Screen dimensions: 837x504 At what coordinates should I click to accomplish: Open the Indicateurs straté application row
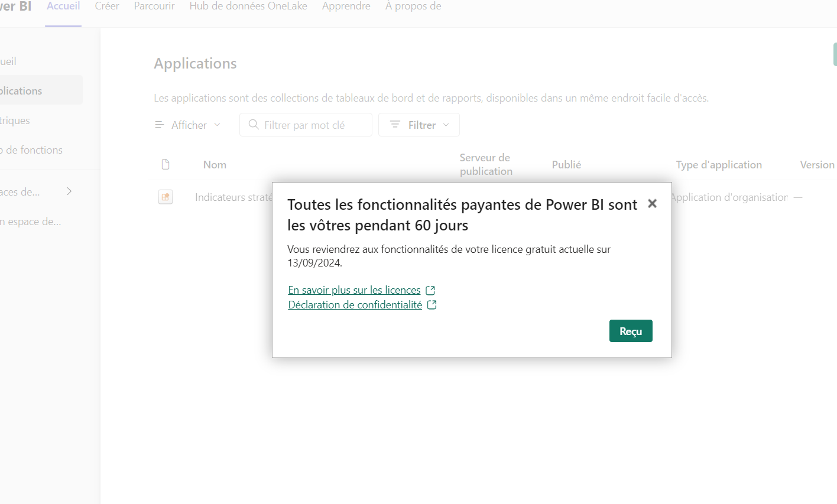[233, 197]
